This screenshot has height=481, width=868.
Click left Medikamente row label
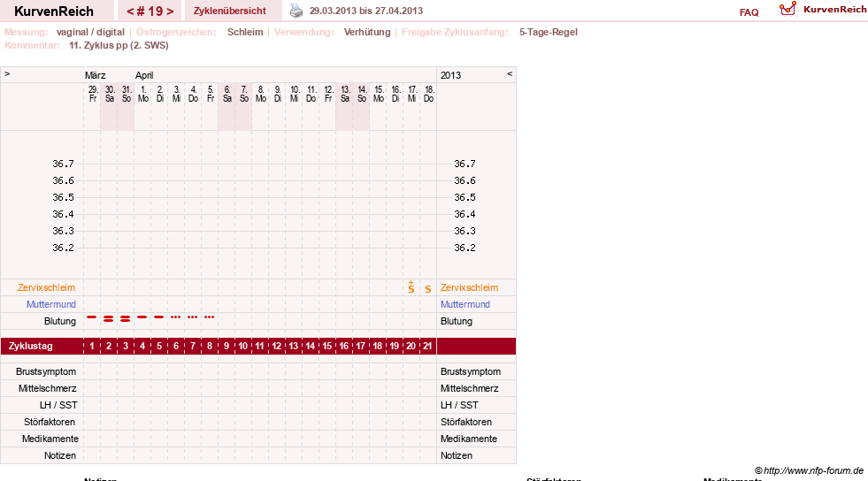(x=50, y=439)
